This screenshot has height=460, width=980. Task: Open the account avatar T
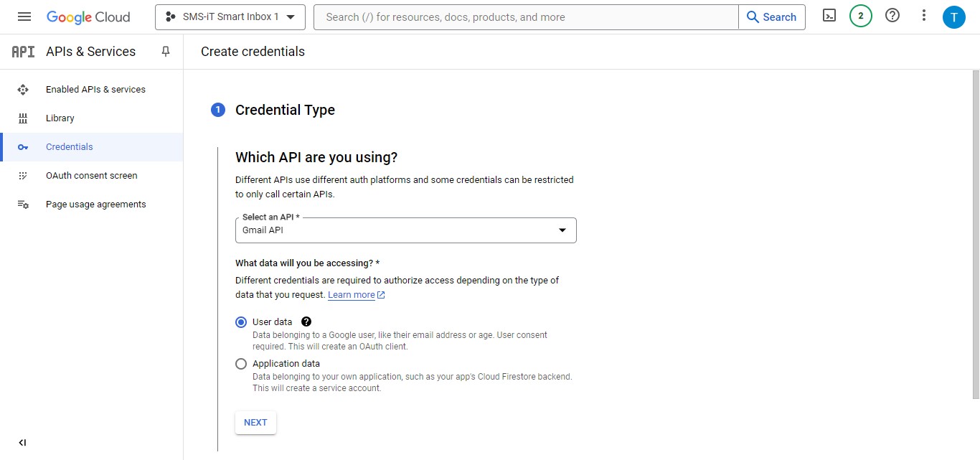tap(954, 16)
